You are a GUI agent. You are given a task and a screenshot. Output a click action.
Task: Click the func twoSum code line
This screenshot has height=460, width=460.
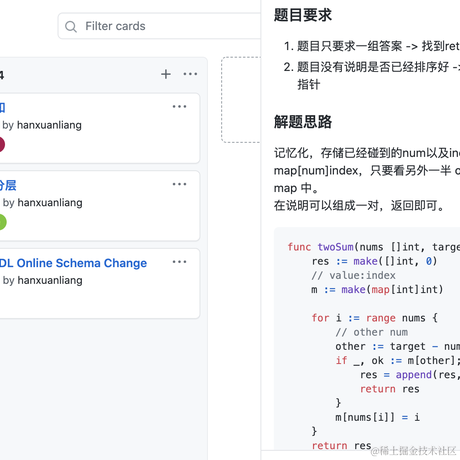(374, 247)
